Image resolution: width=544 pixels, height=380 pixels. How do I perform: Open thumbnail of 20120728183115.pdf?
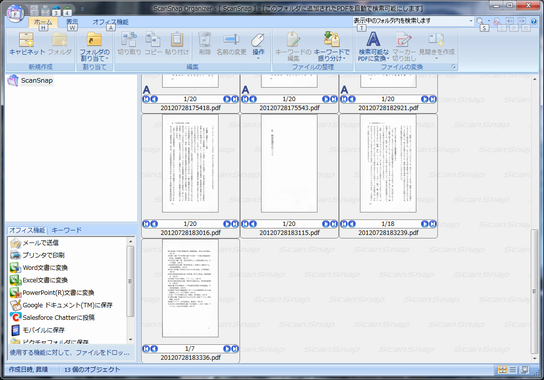point(289,163)
